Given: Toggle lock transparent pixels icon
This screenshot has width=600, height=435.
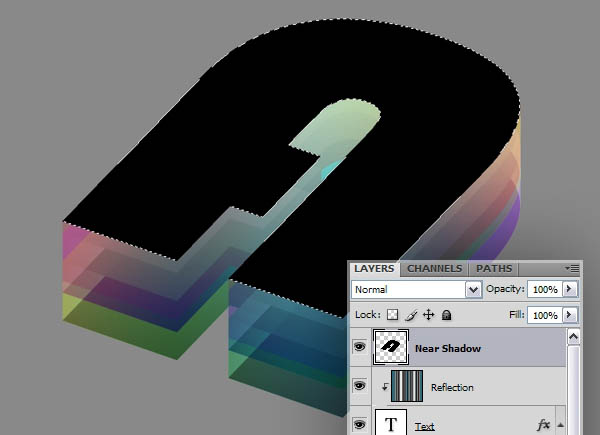Looking at the screenshot, I should point(393,315).
